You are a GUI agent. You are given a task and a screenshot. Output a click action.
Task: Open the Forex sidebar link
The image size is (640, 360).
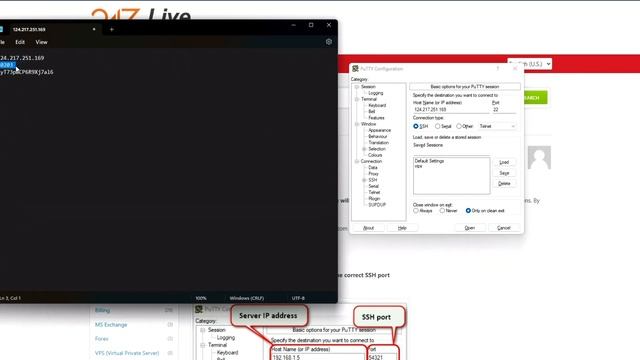(102, 339)
